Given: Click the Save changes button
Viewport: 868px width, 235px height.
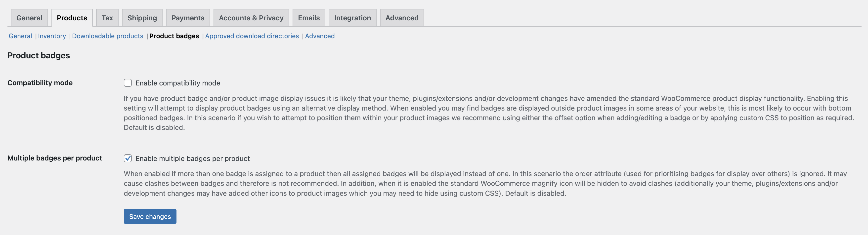Looking at the screenshot, I should point(150,216).
